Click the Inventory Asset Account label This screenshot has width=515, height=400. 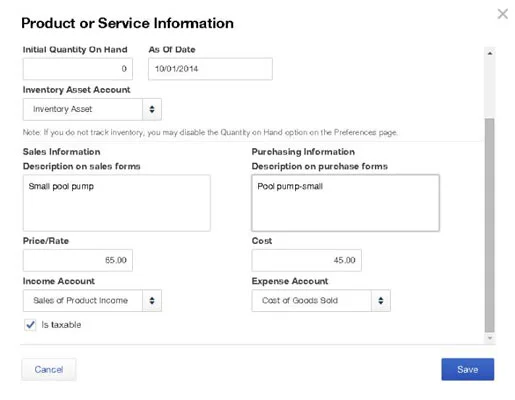click(x=77, y=90)
